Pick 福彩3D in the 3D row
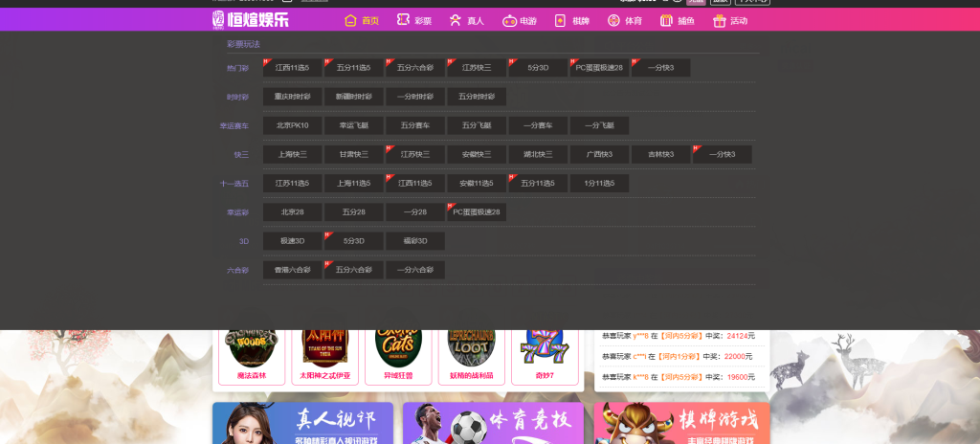 (x=415, y=241)
